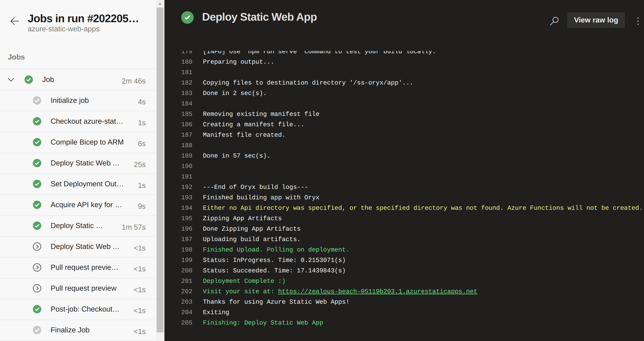The image size is (644, 341).
Task: Click the green check icon for Compile Bicep to ARM
Action: click(37, 142)
